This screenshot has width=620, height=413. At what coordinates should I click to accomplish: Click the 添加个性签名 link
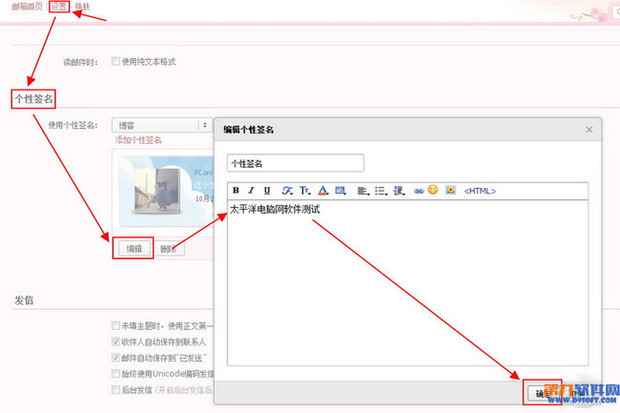click(x=138, y=140)
